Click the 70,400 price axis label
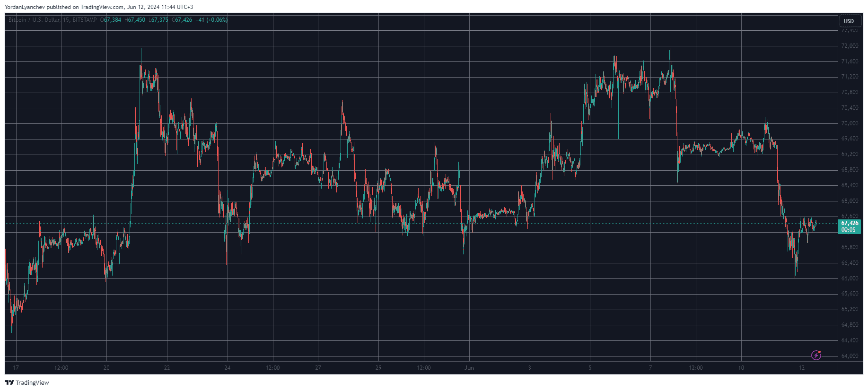The image size is (868, 391). [850, 108]
